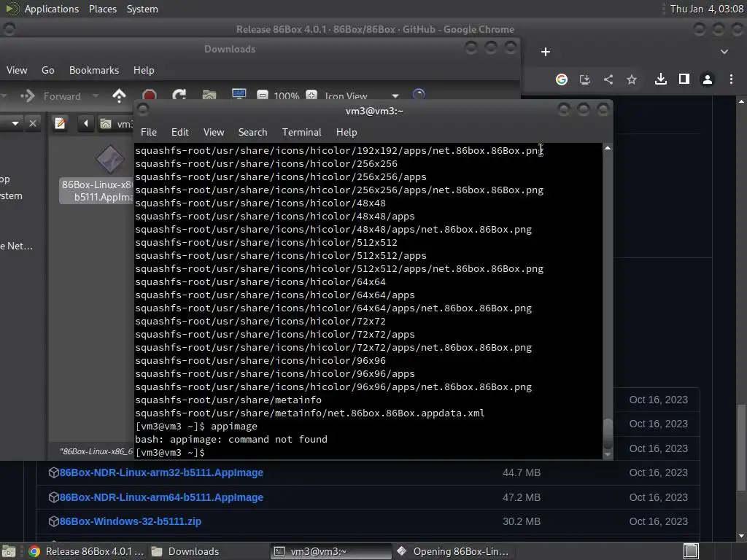Click Chrome page scrollbar thumb

click(x=741, y=448)
